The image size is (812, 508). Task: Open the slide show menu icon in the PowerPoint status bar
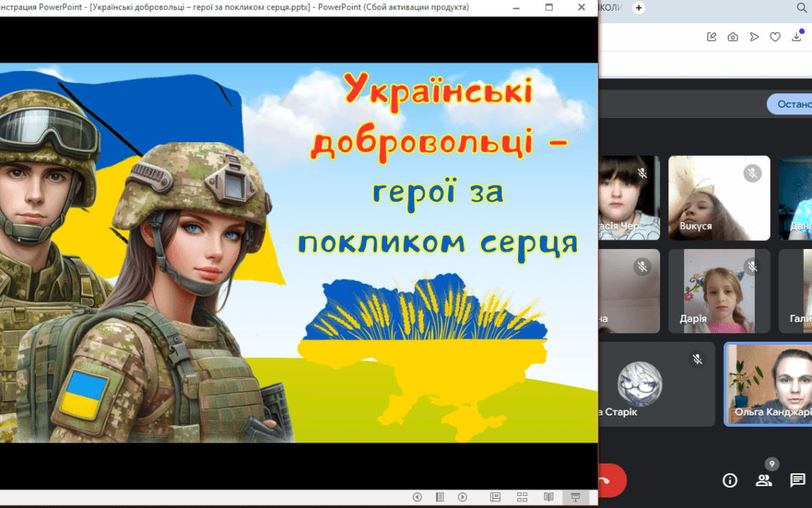[x=440, y=497]
